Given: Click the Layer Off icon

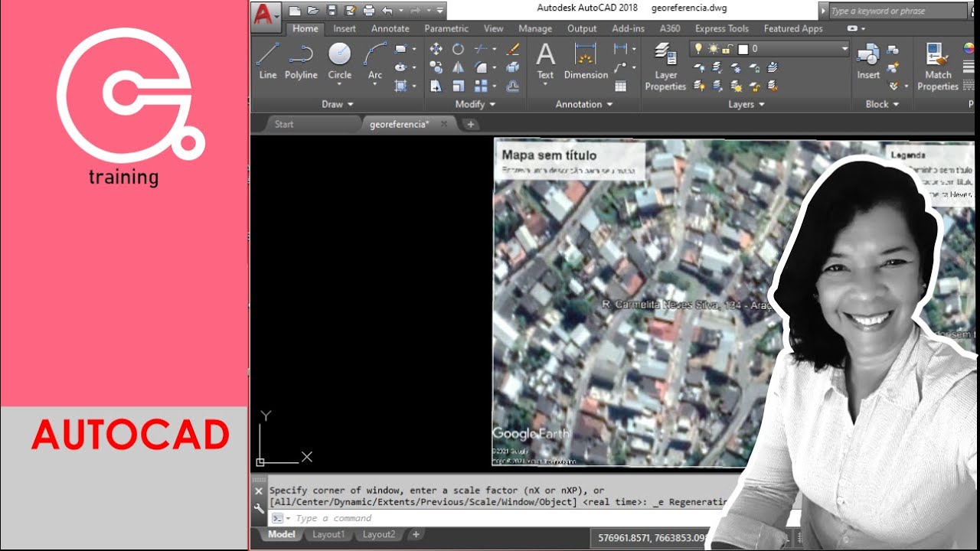Looking at the screenshot, I should point(700,67).
